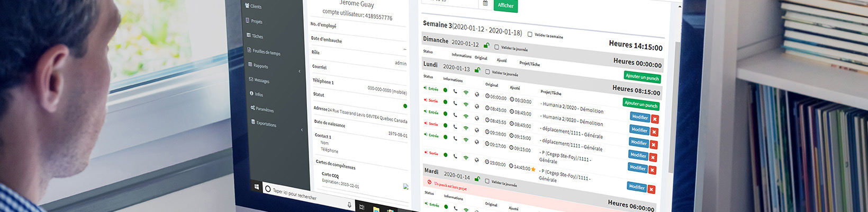Expand the Rapports submenu chevron
The width and height of the screenshot is (868, 212).
pos(300,71)
